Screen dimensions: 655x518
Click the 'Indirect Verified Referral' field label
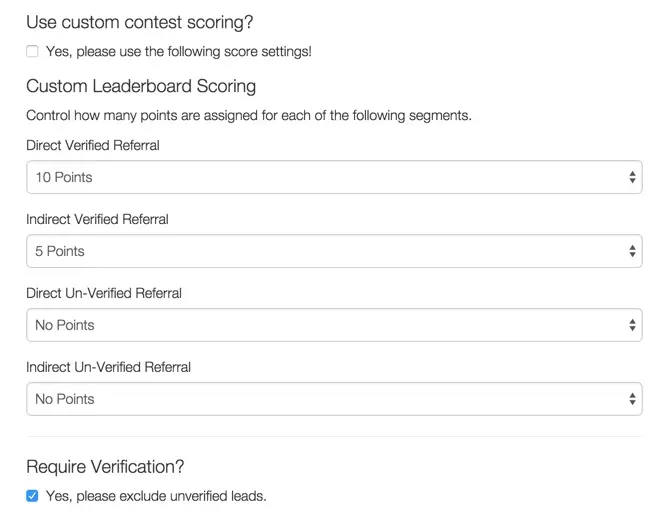(97, 219)
